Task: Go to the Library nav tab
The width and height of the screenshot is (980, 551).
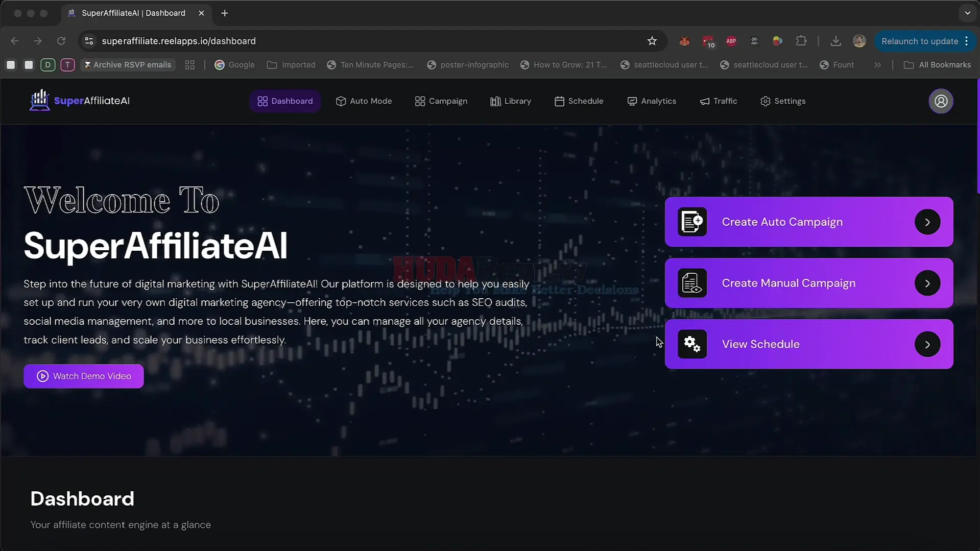Action: (x=511, y=101)
